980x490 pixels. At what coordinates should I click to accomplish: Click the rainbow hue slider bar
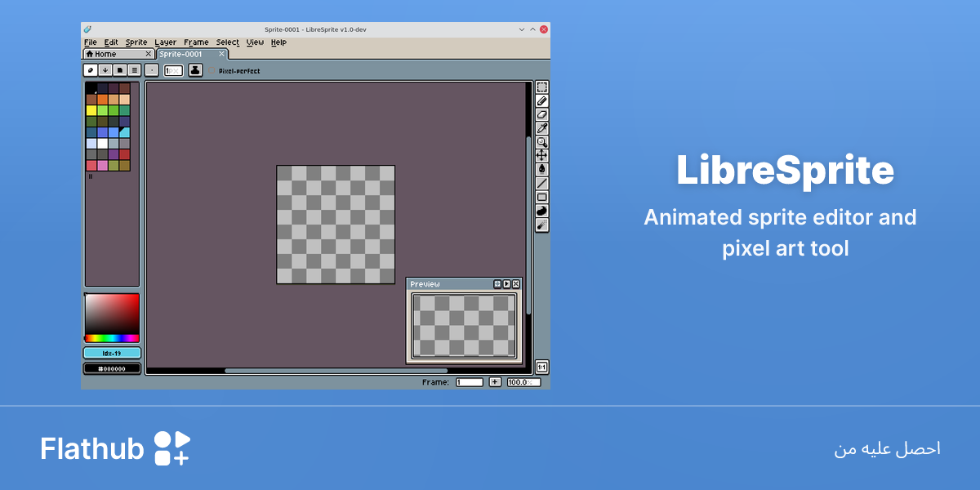pyautogui.click(x=112, y=338)
